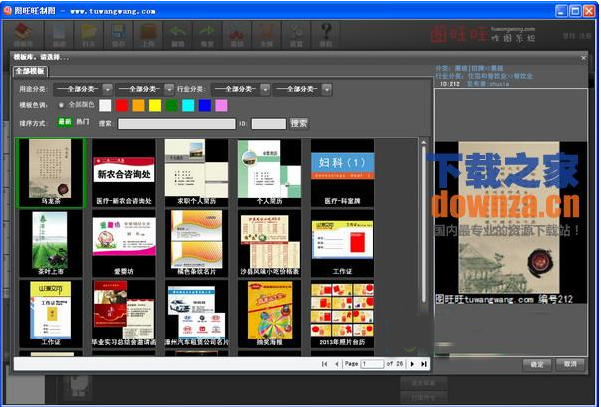Select the 茶叶上市 template thumbnail
Image resolution: width=601 pixels, height=407 pixels.
(x=51, y=243)
